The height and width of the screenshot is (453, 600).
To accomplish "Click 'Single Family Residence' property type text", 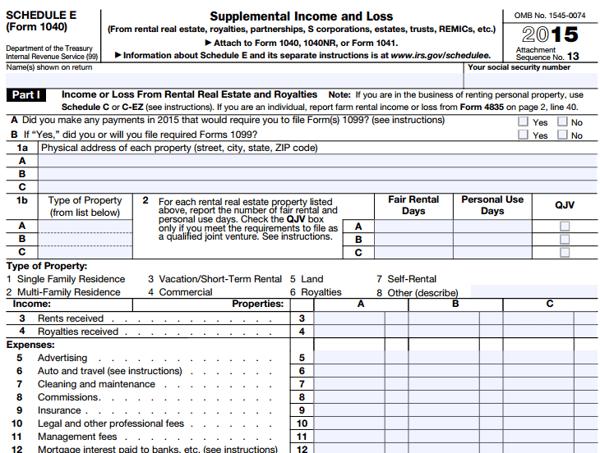I will tap(71, 279).
